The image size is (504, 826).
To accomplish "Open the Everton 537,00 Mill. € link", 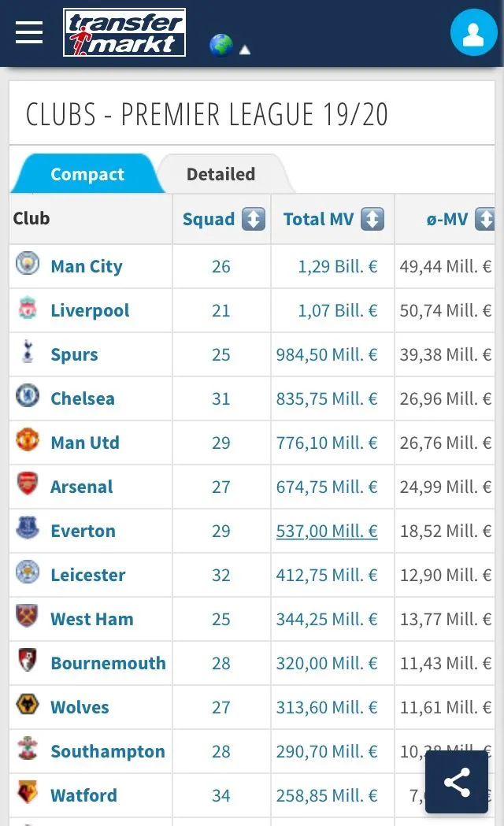I will (327, 531).
